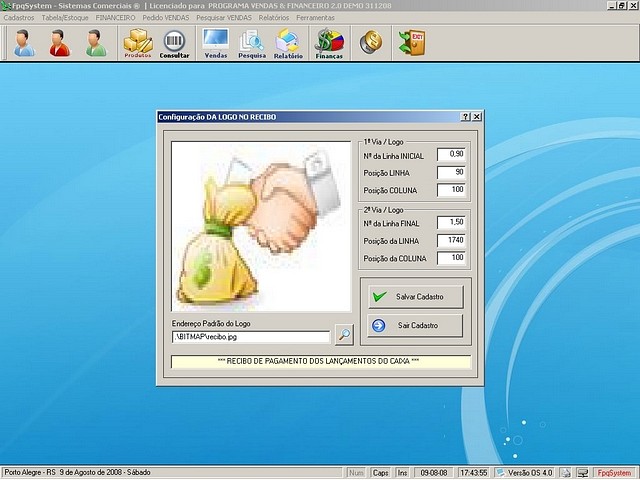Open the Cadastros menu
Viewport: 640px width, 480px height.
pyautogui.click(x=19, y=18)
